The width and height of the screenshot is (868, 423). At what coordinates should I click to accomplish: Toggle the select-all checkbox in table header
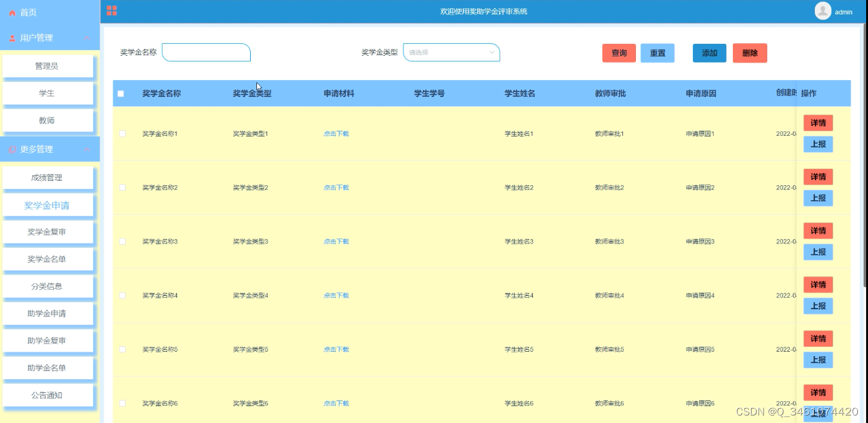121,94
